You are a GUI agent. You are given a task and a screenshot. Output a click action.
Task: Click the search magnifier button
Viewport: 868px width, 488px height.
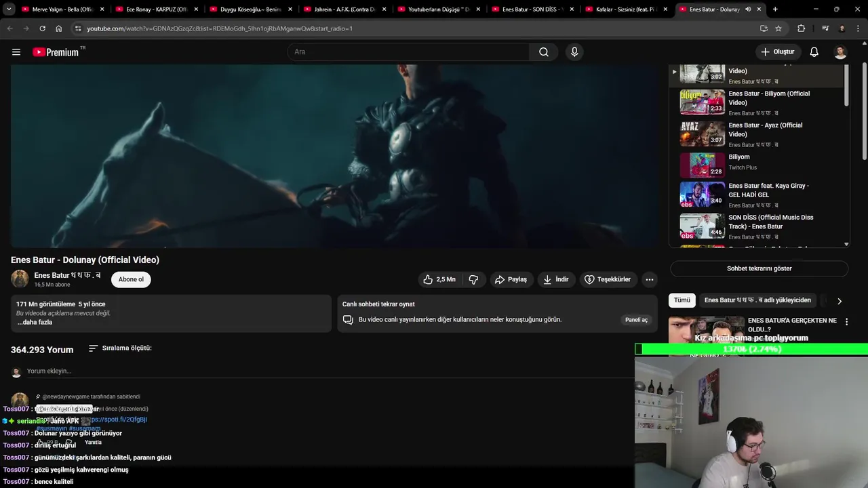pos(544,52)
